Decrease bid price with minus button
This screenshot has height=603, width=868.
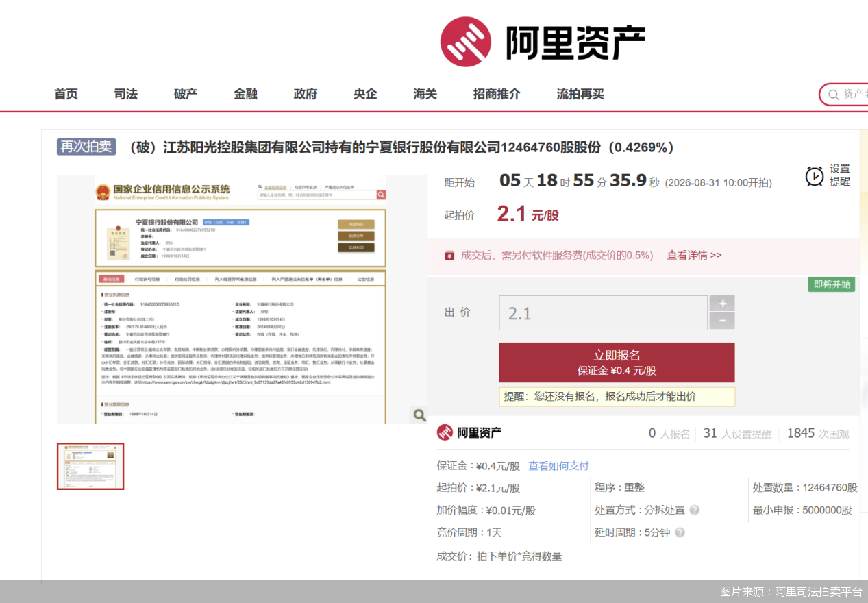(722, 321)
